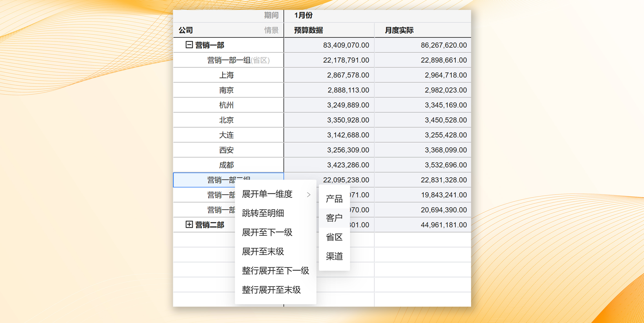Viewport: 644px width, 323px height.
Task: Expand 营销二部 using its plus box
Action: [x=189, y=225]
